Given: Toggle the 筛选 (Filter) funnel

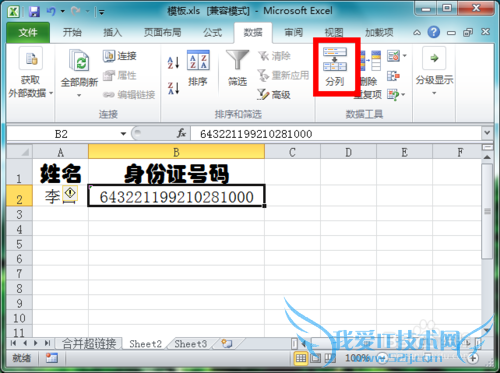Looking at the screenshot, I should [x=237, y=68].
